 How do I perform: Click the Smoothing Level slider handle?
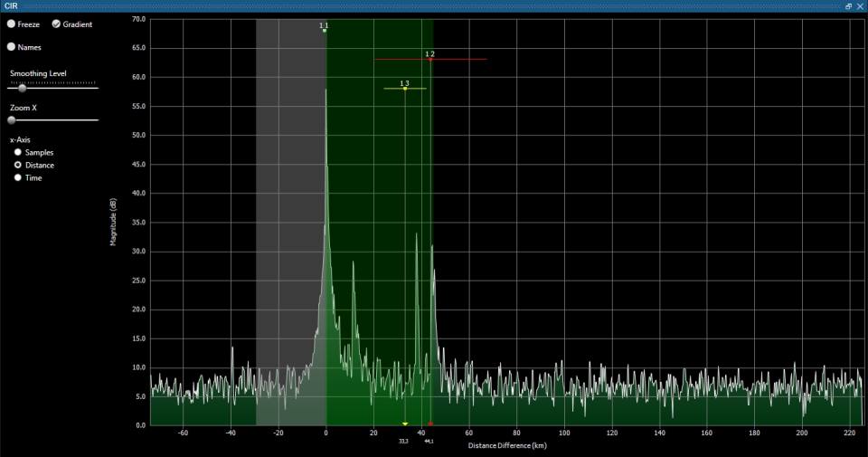pyautogui.click(x=22, y=88)
